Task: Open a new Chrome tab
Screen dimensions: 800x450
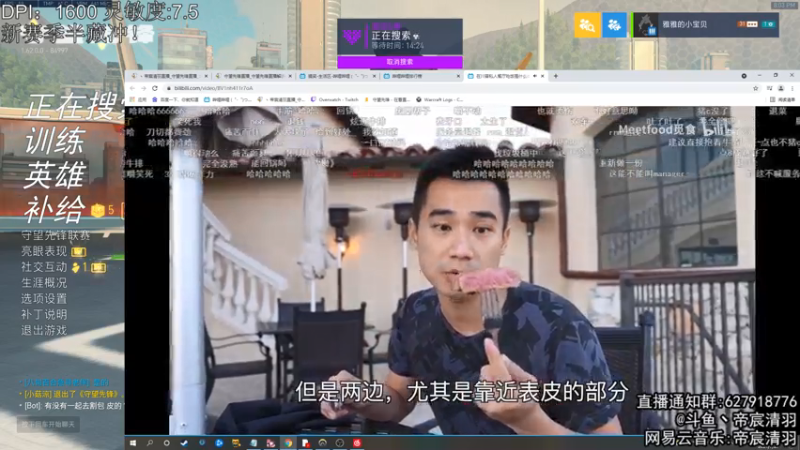Action: [556, 76]
